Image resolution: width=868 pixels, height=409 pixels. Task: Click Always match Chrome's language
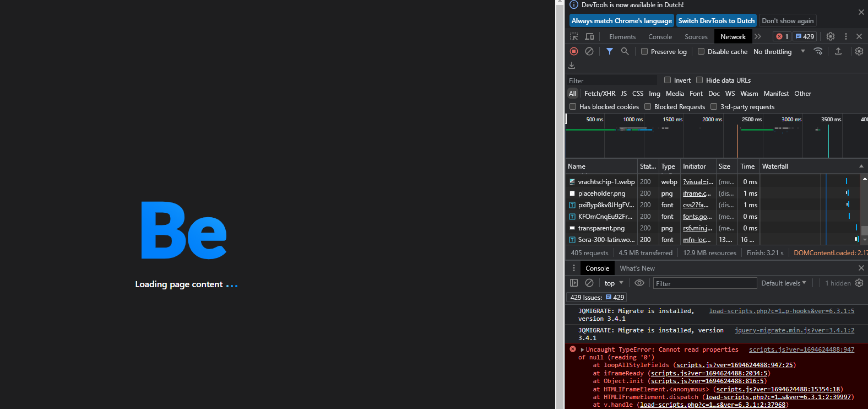click(x=622, y=20)
